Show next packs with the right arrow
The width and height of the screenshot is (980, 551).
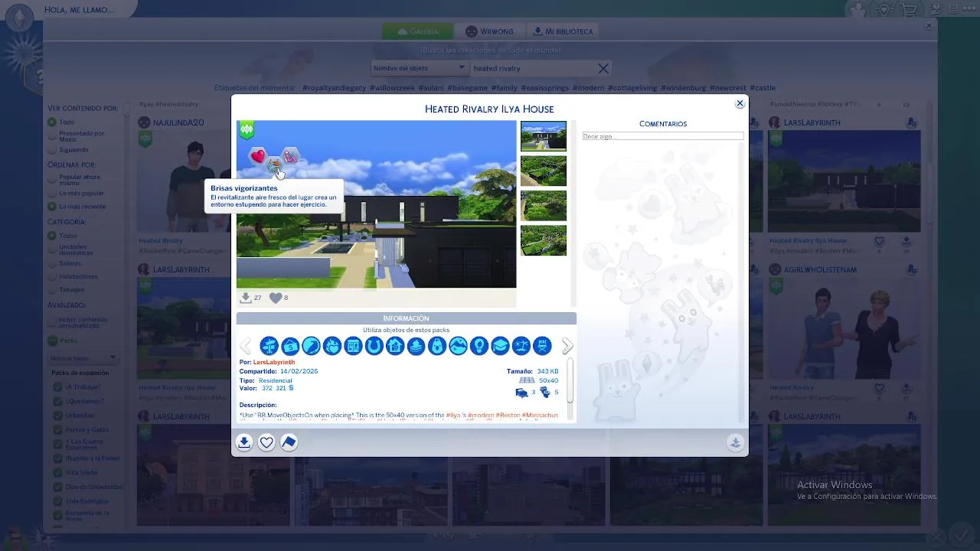567,346
